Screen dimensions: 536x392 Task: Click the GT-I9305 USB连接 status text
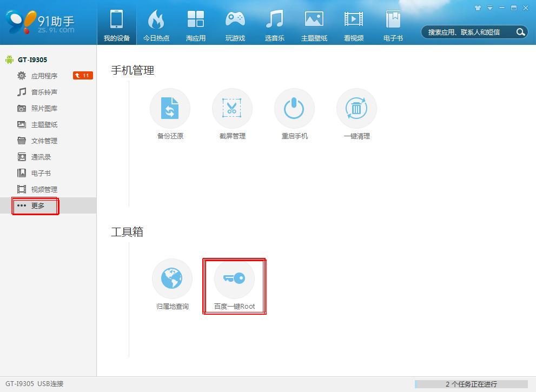coord(35,384)
